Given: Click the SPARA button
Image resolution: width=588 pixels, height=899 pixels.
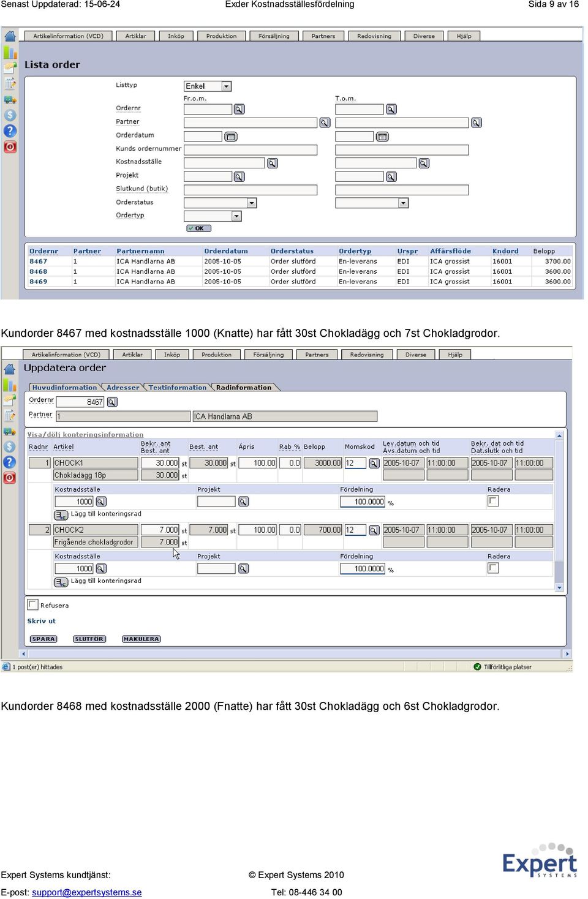Looking at the screenshot, I should pos(43,639).
